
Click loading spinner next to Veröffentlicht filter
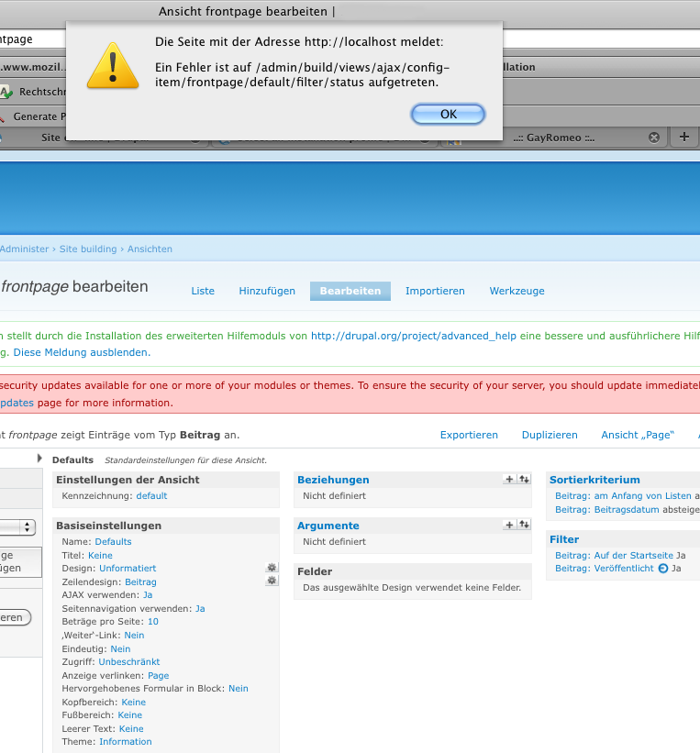[663, 569]
